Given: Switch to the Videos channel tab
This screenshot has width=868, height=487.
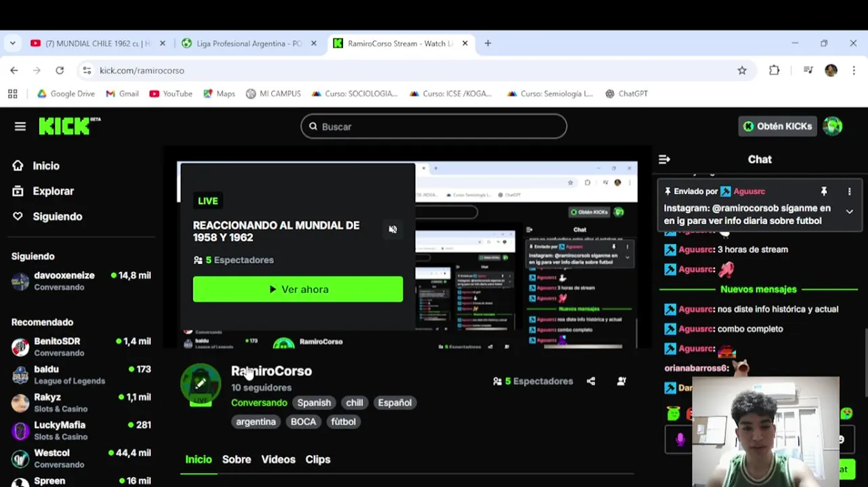Looking at the screenshot, I should pyautogui.click(x=278, y=459).
